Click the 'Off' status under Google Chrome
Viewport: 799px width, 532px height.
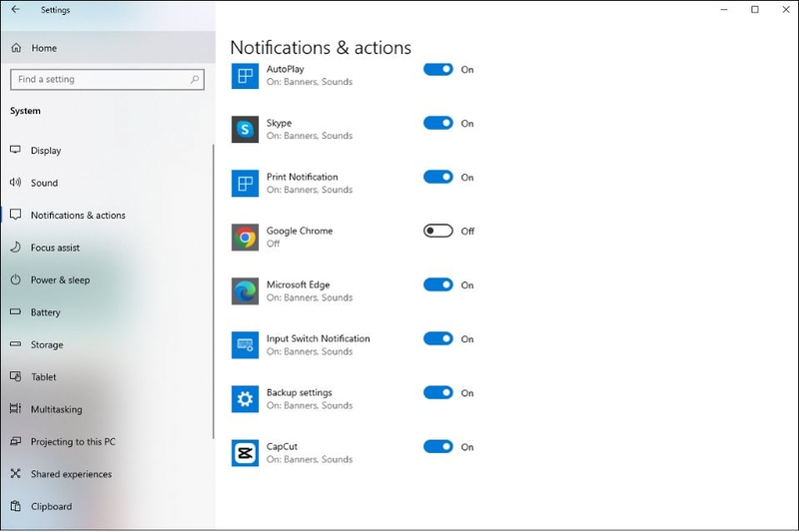pyautogui.click(x=273, y=244)
